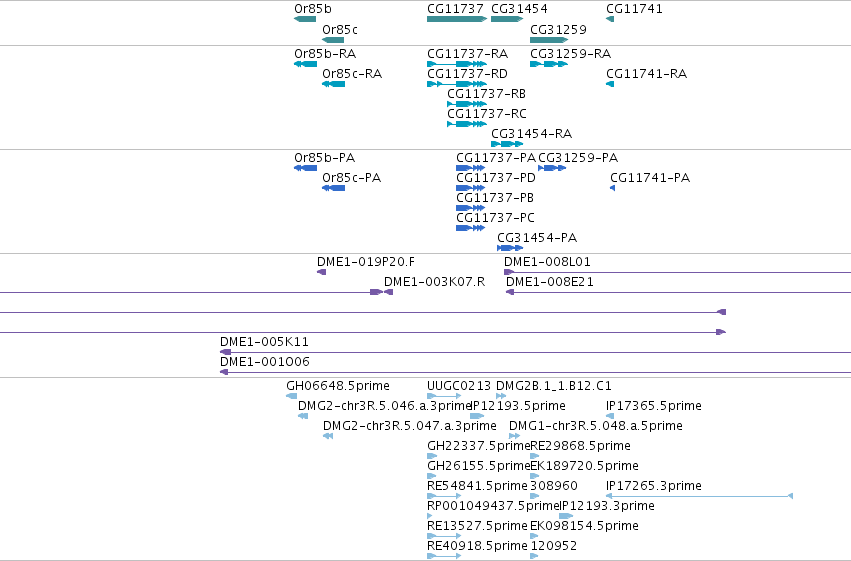
Task: Click the GH06648.5prime EST label
Action: (x=338, y=386)
